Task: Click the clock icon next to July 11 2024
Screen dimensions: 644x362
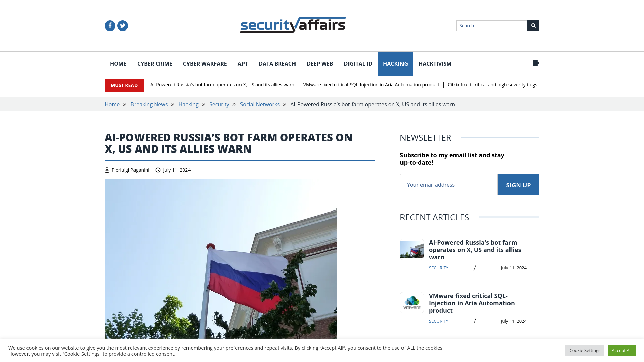Action: pos(158,170)
